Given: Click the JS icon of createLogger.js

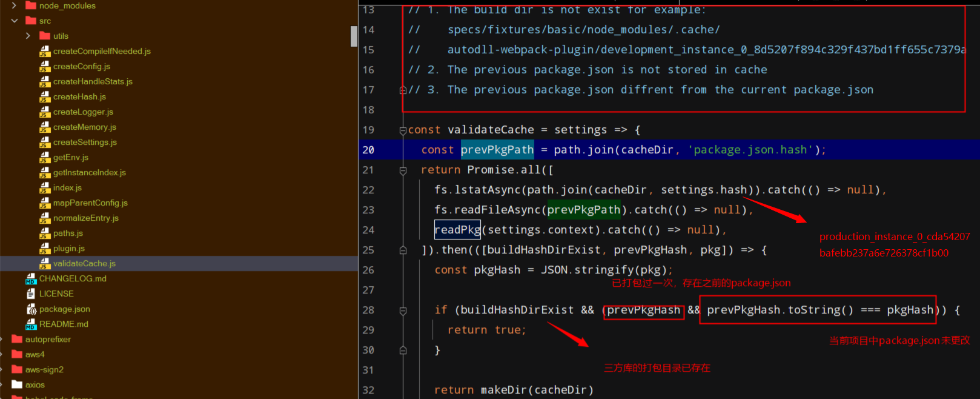Looking at the screenshot, I should [45, 112].
